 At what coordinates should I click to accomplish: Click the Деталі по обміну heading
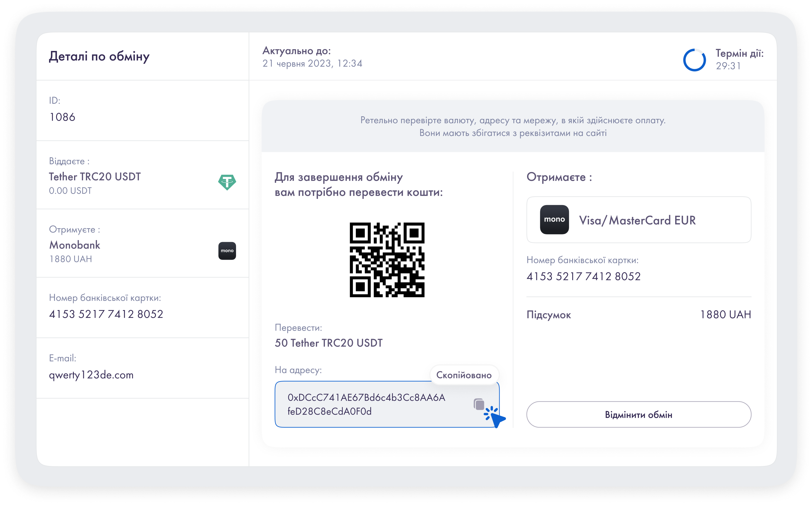(x=99, y=56)
